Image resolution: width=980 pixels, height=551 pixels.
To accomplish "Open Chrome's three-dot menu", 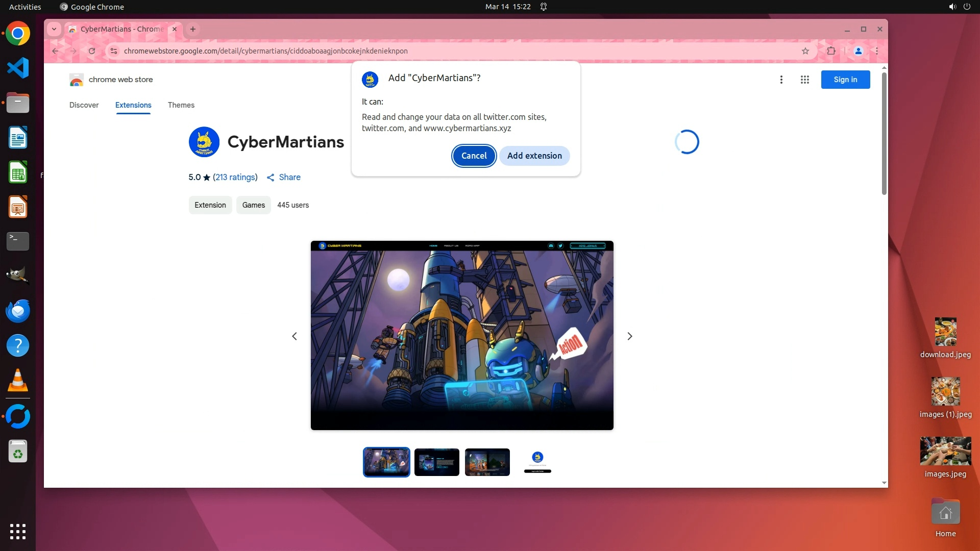I will pos(877,51).
